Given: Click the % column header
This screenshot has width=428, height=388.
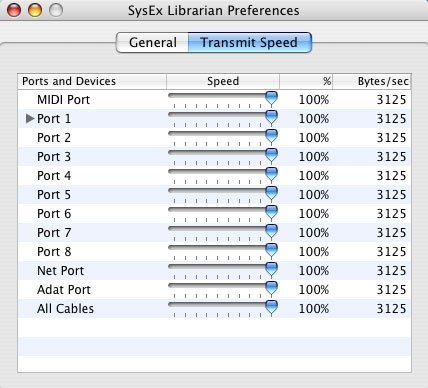Looking at the screenshot, I should tap(306, 81).
